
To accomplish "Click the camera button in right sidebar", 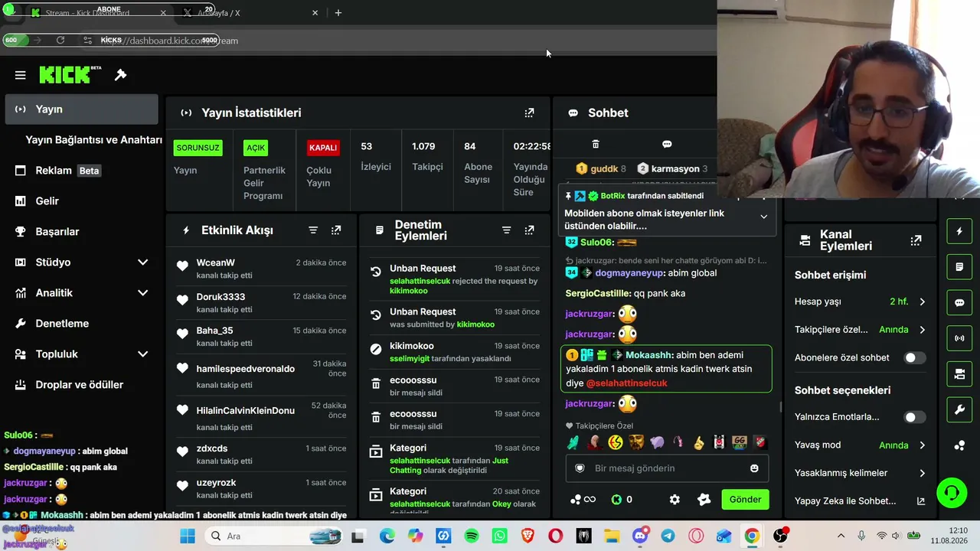I will (959, 373).
